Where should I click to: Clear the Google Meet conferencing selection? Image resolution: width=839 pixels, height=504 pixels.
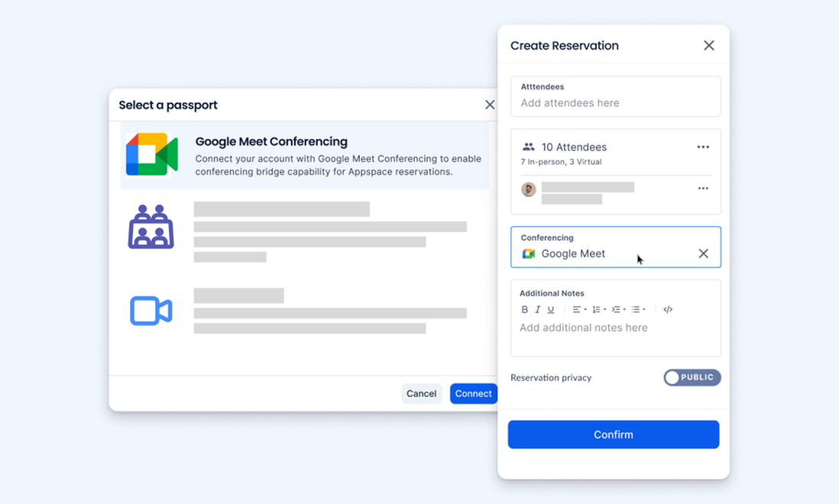tap(703, 253)
